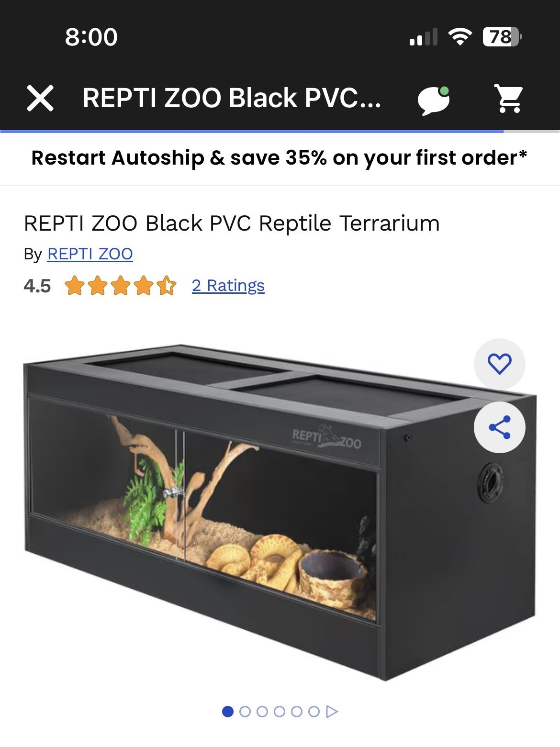The width and height of the screenshot is (560, 747).
Task: Open the shopping cart
Action: click(x=509, y=99)
